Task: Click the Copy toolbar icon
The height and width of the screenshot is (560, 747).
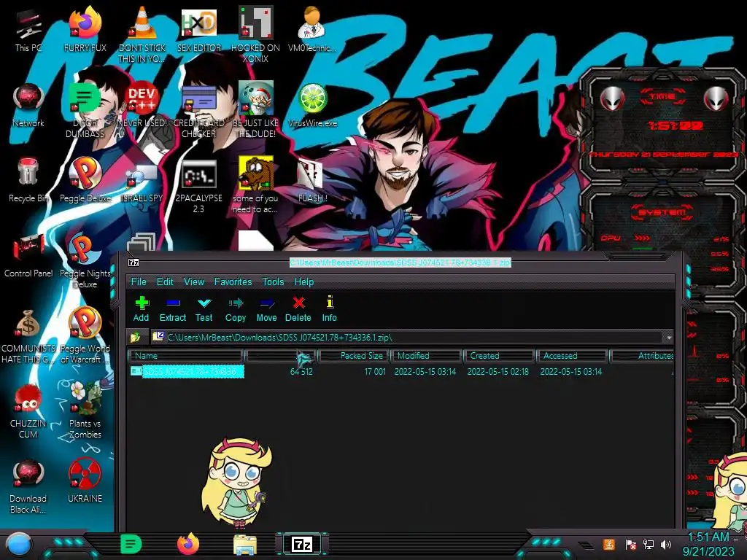Action: coord(236,308)
